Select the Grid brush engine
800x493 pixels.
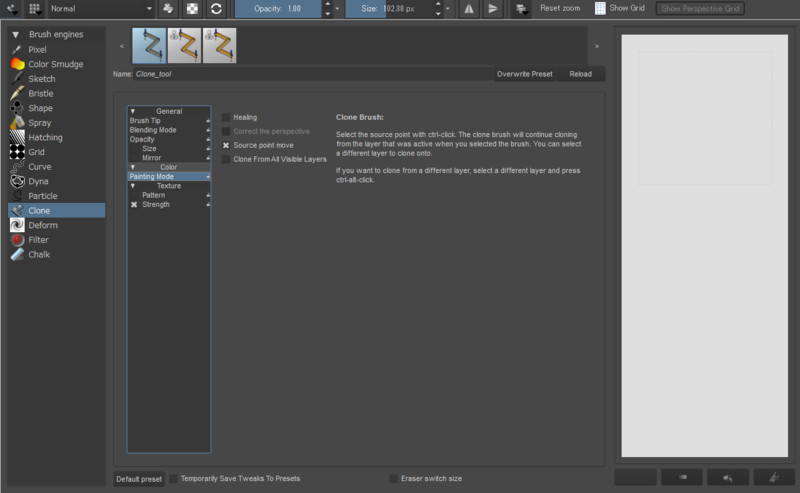[56, 152]
